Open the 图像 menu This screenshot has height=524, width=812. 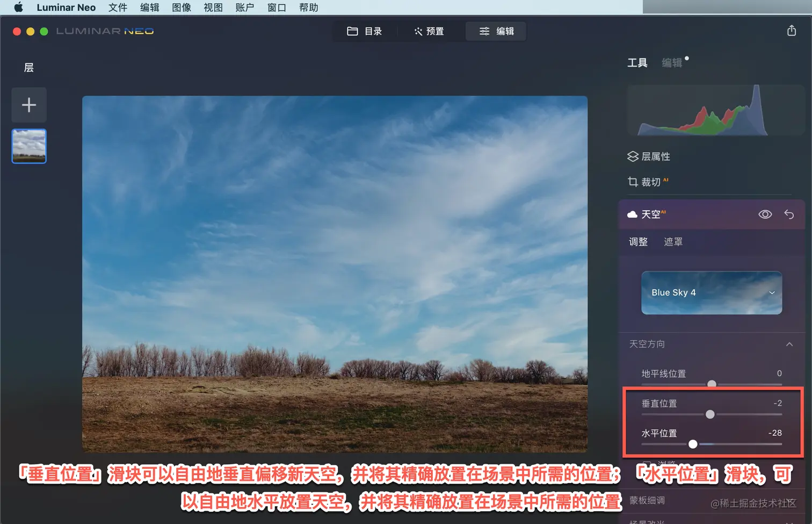coord(182,8)
